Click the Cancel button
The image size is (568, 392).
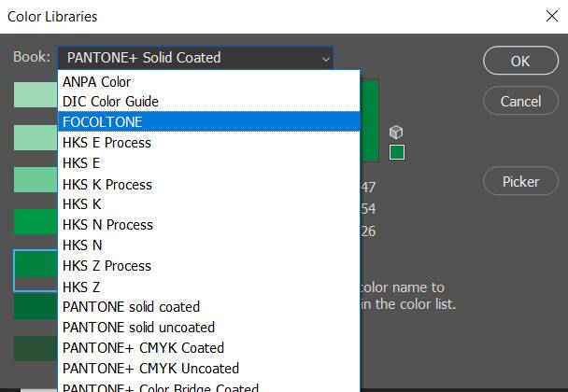pyautogui.click(x=520, y=101)
